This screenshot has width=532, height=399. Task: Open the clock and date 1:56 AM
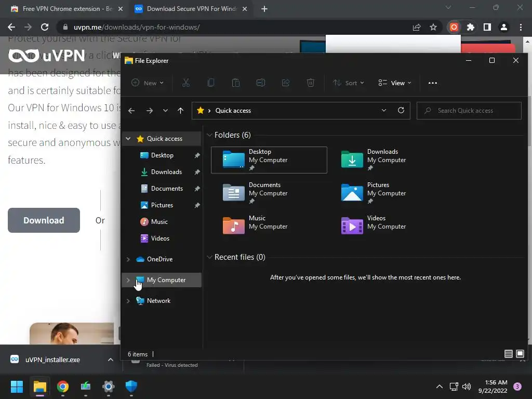493,387
